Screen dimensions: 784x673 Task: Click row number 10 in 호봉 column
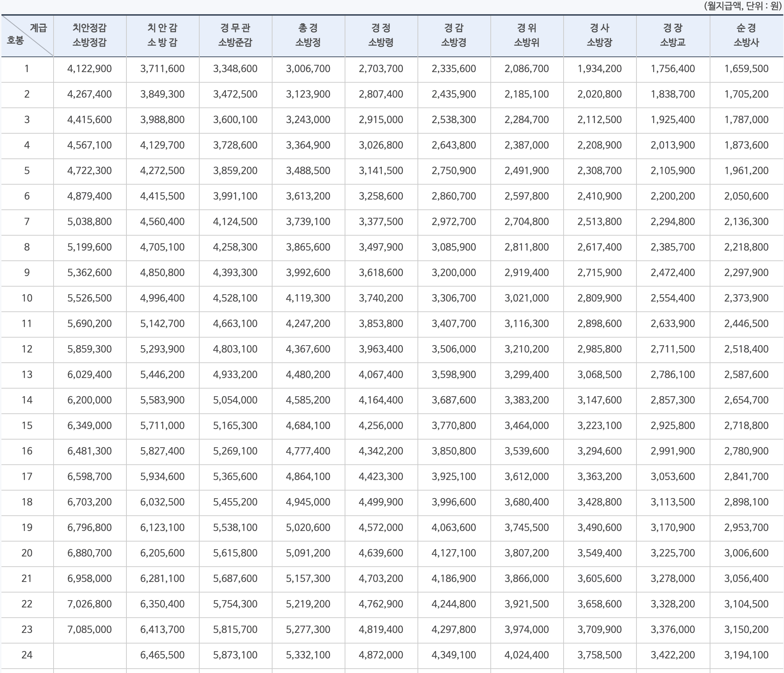(27, 298)
